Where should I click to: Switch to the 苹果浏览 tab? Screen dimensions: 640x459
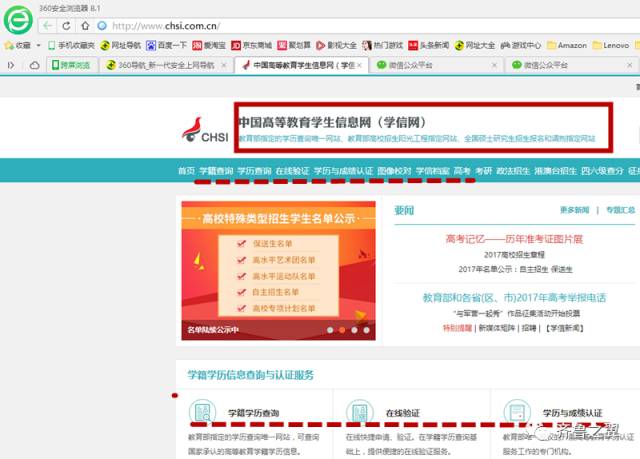coord(69,65)
